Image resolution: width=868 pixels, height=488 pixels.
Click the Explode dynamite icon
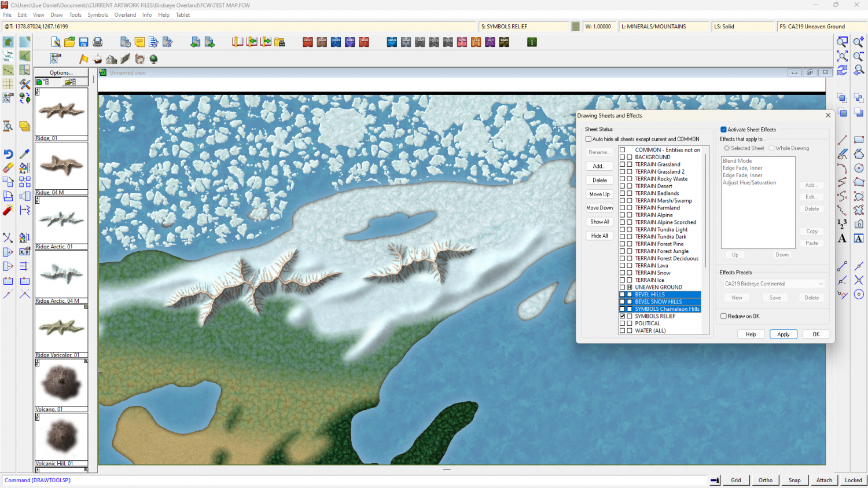(8, 210)
